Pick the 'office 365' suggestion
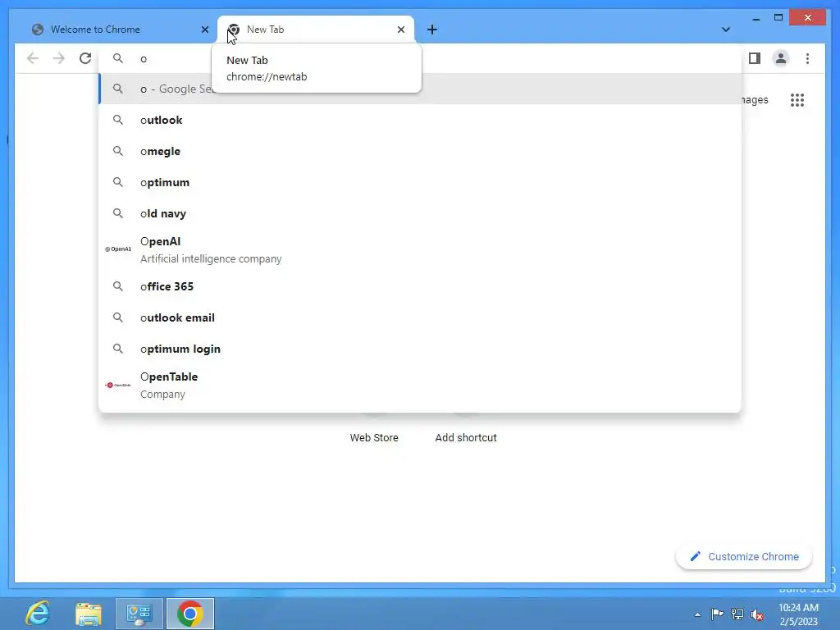840x630 pixels. [x=421, y=286]
